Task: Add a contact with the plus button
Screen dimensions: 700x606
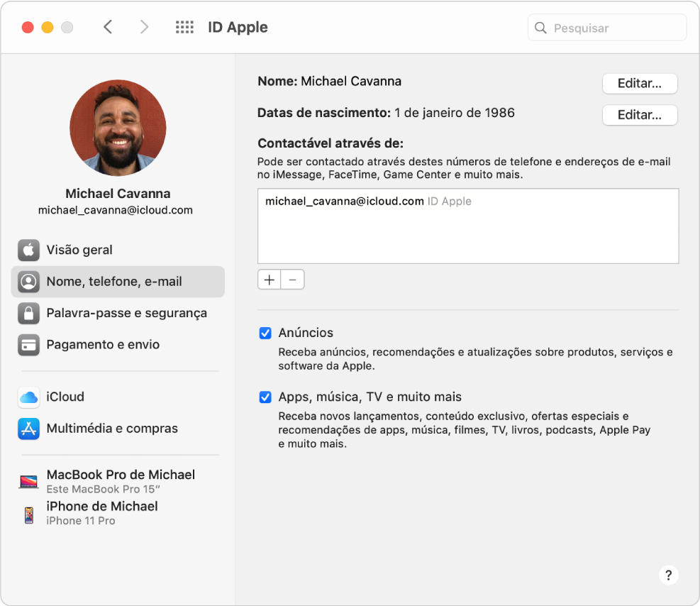Action: 270,280
